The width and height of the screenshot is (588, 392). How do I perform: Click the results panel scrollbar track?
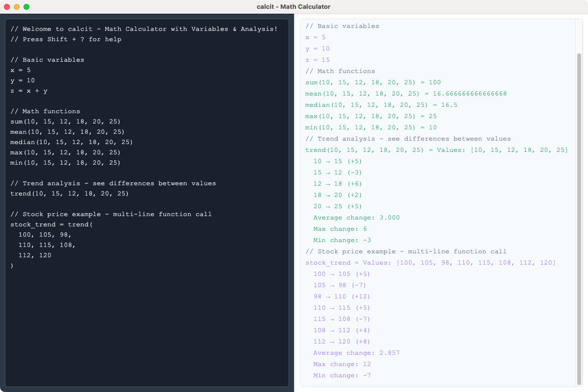(x=580, y=196)
